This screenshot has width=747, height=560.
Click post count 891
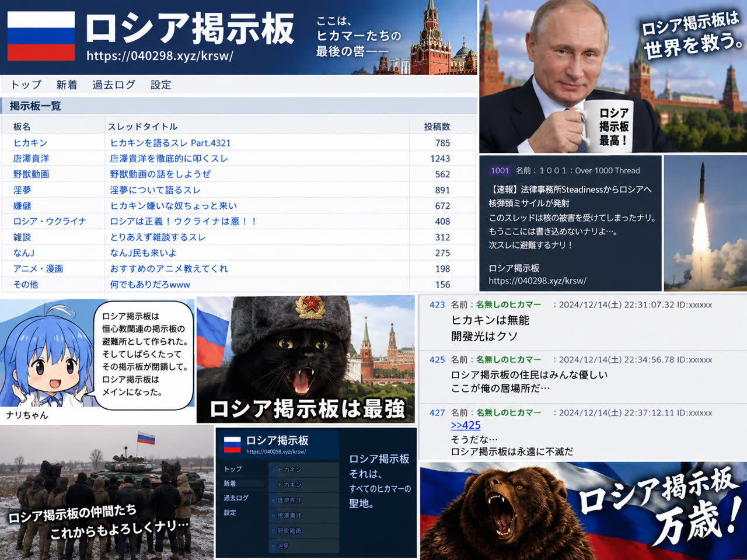click(x=442, y=190)
